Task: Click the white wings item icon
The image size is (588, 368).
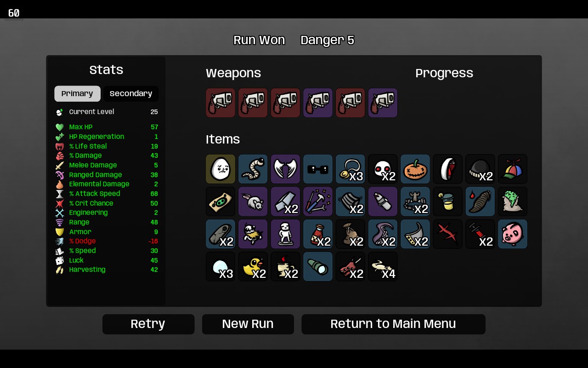Action: pyautogui.click(x=285, y=169)
